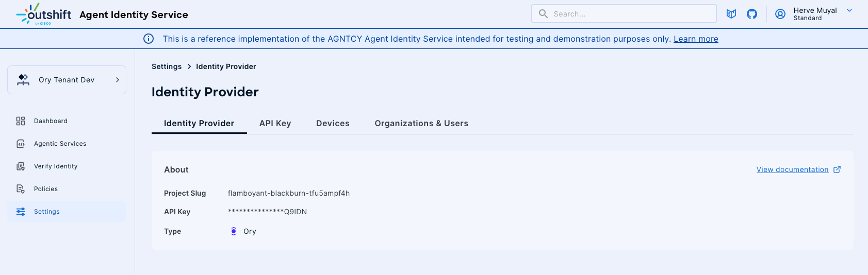Click external link icon beside View documentation
Screen dimensions: 868x275
click(837, 169)
